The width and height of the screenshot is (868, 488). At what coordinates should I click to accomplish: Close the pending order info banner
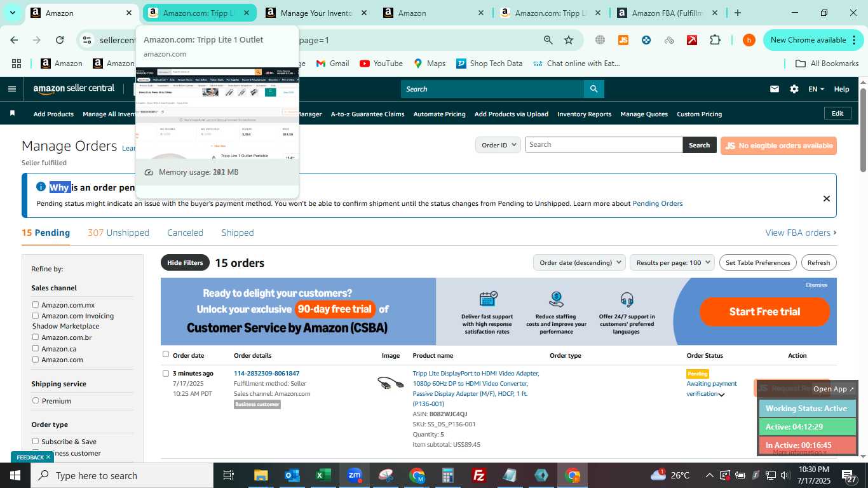coord(826,199)
